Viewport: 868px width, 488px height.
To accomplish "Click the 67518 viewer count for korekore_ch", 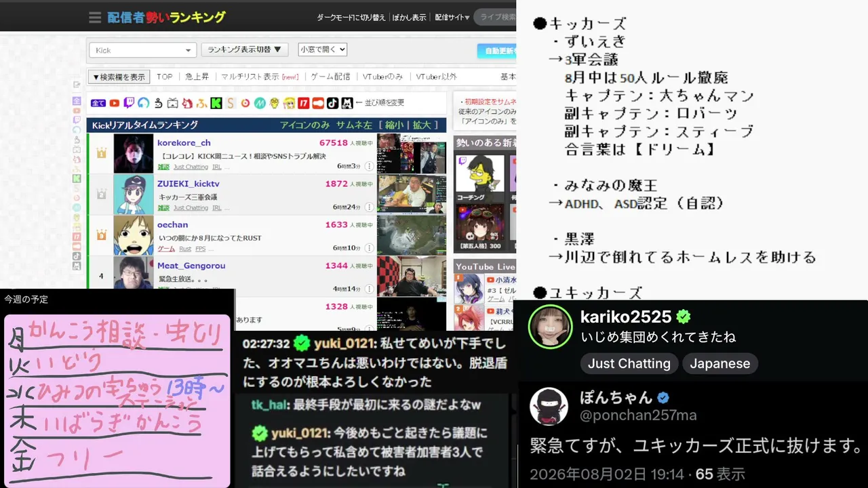I will (x=334, y=143).
